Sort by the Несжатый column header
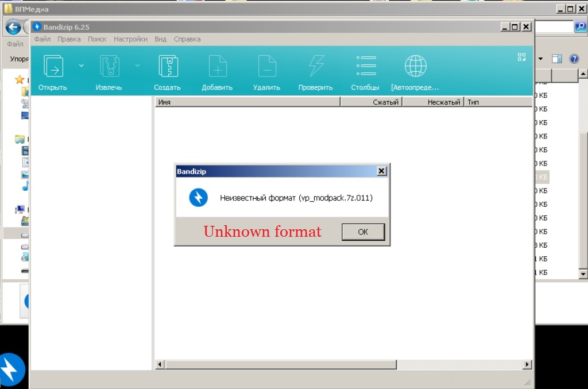 [433, 102]
